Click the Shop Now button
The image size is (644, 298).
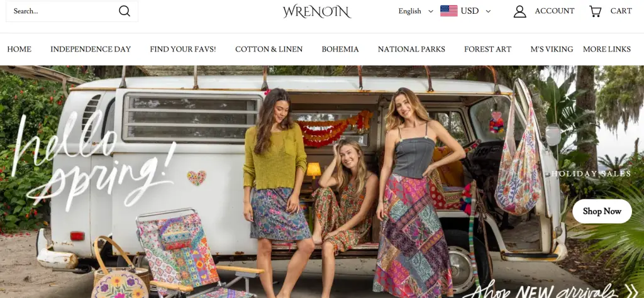point(602,211)
